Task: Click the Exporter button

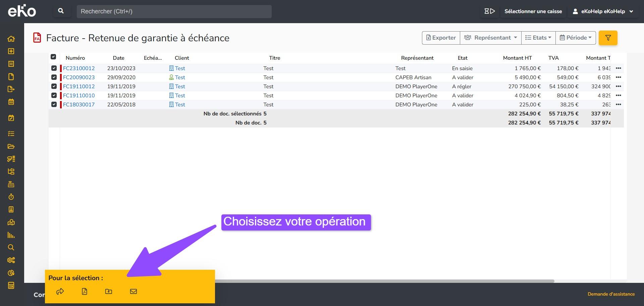Action: pyautogui.click(x=441, y=38)
